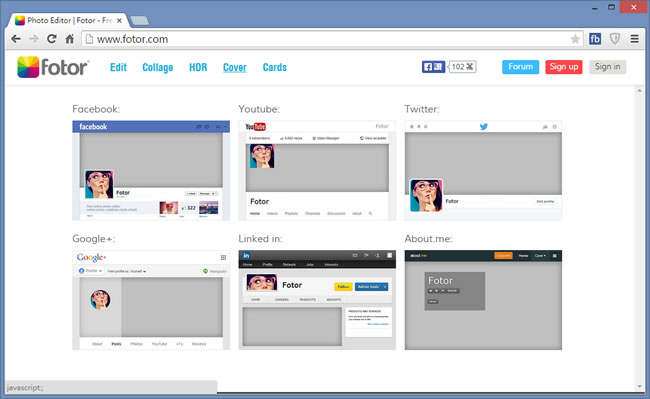
Task: Click the red Sign up button
Action: (564, 67)
